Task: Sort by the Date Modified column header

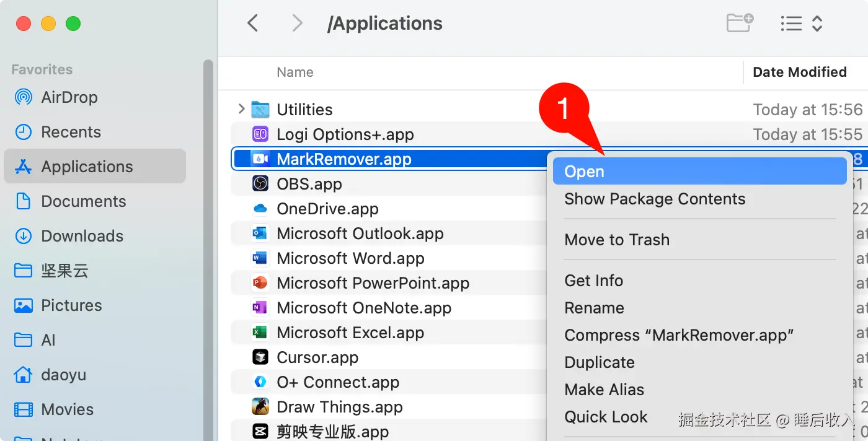Action: coord(799,72)
